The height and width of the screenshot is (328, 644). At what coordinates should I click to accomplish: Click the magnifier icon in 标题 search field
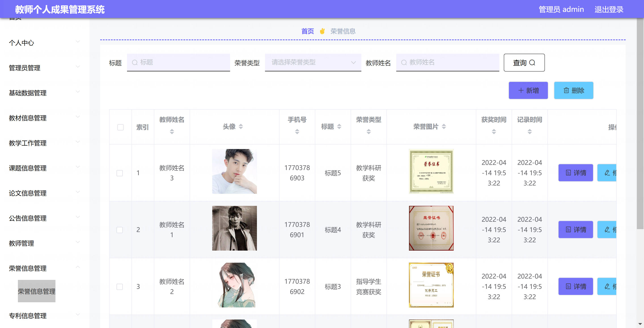pos(135,62)
